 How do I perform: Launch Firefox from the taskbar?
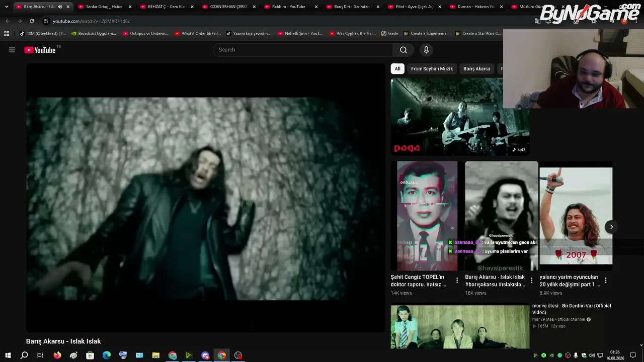point(57,355)
